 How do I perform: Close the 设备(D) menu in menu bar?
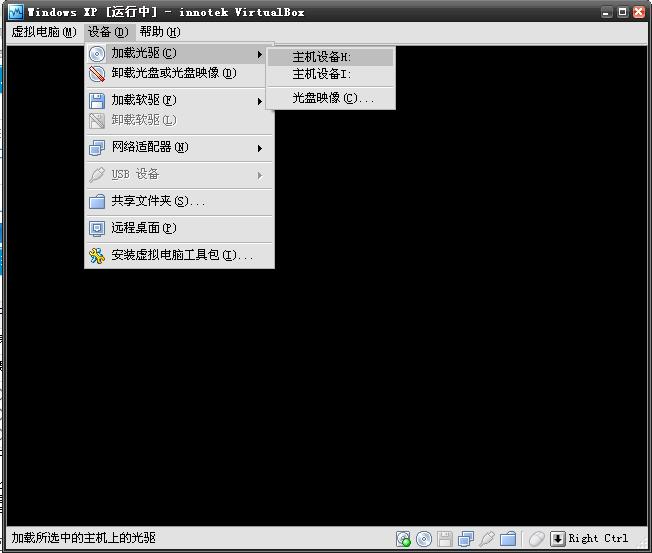pyautogui.click(x=108, y=32)
